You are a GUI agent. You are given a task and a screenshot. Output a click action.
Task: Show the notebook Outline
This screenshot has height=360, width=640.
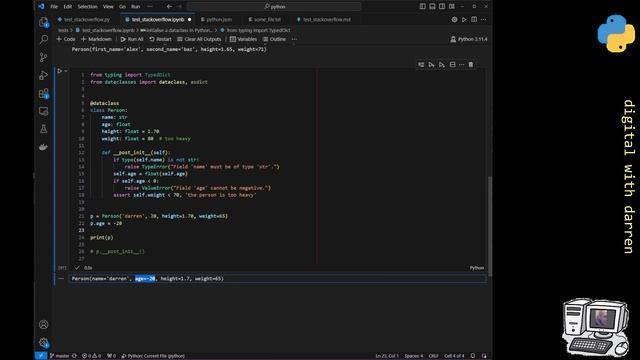pos(274,39)
